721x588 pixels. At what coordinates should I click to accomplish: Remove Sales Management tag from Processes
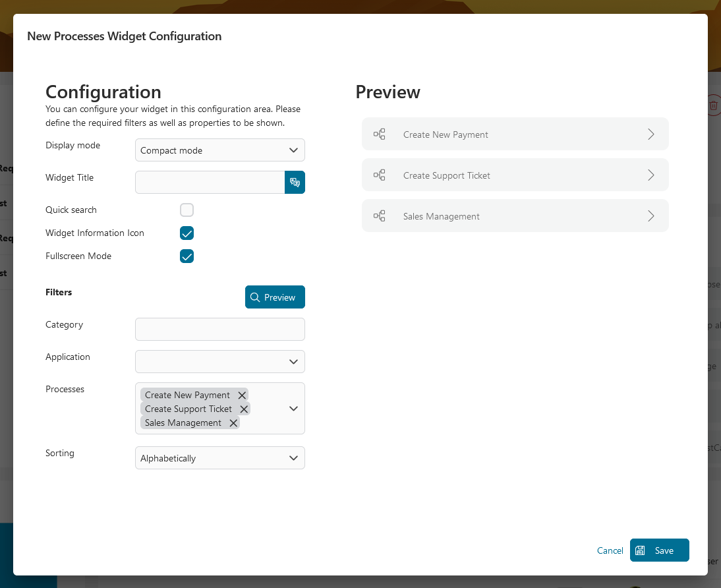point(233,423)
